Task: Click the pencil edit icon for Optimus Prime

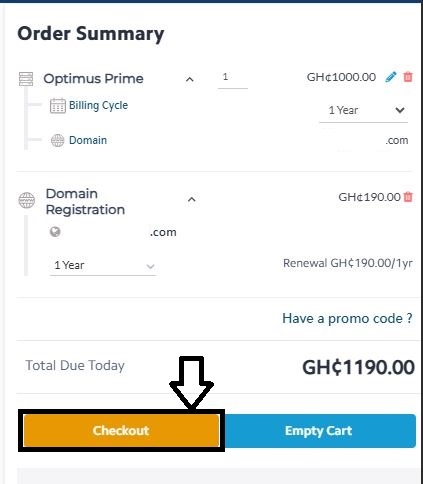Action: 391,77
